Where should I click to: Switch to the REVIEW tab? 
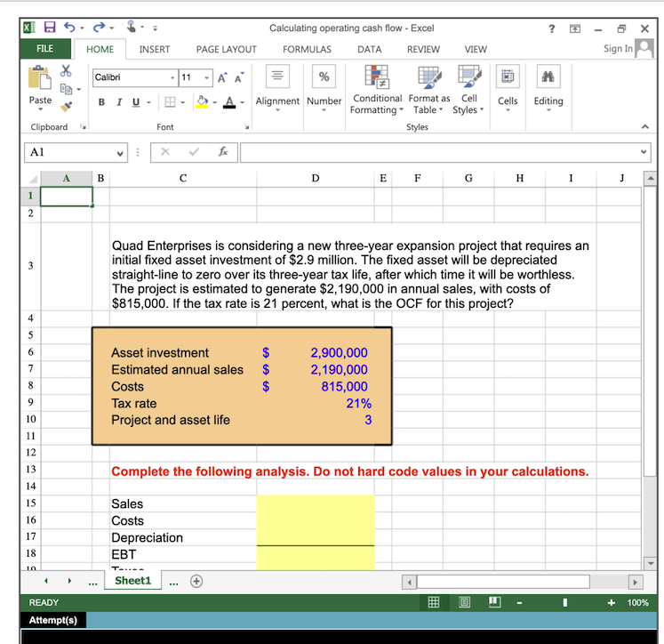click(x=423, y=50)
